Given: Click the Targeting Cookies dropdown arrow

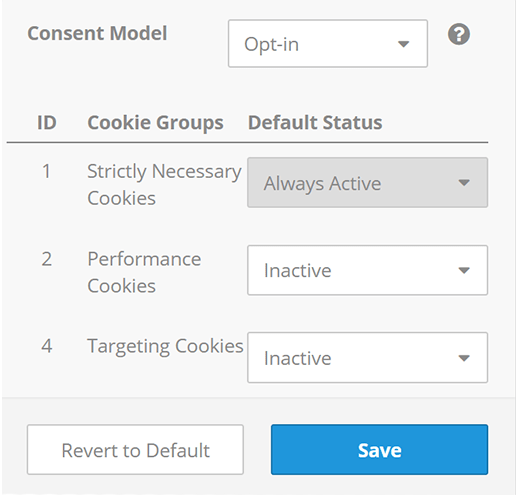Looking at the screenshot, I should (464, 358).
